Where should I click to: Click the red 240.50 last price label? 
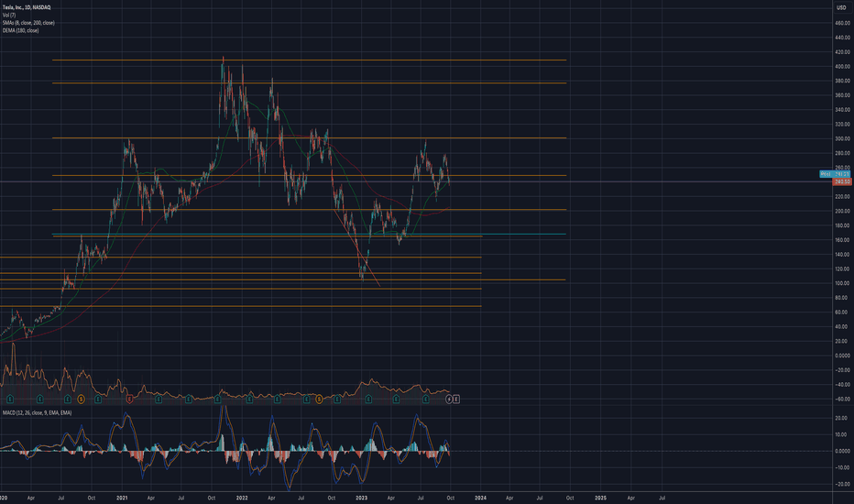coord(841,181)
